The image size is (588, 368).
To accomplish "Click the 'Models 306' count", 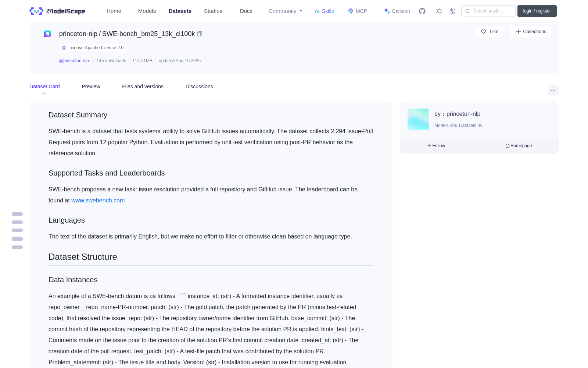I will click(x=446, y=125).
